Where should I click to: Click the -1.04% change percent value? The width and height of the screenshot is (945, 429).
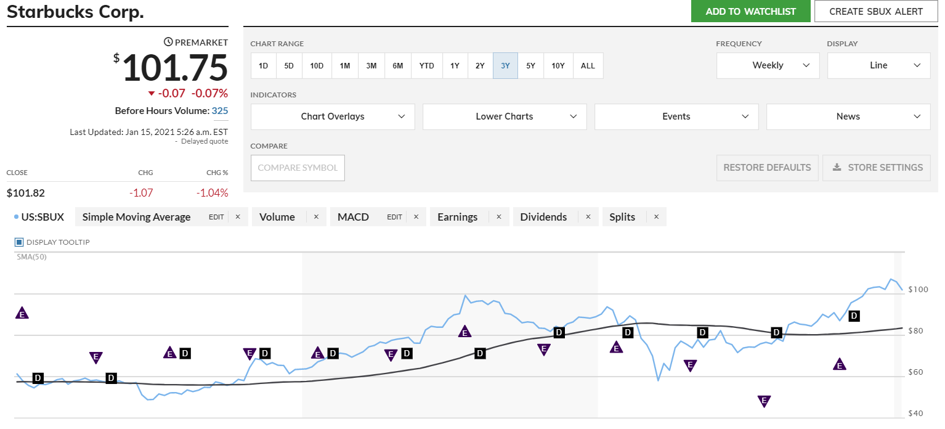[212, 193]
